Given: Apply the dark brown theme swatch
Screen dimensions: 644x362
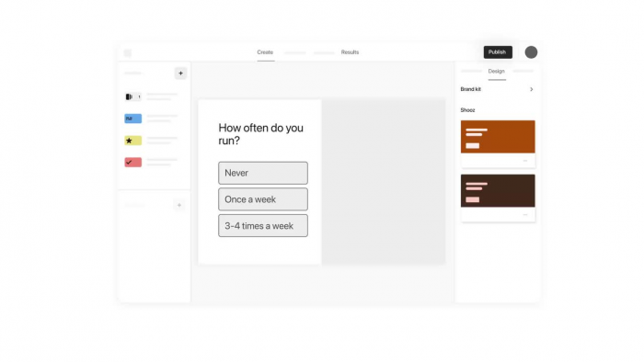Looking at the screenshot, I should [x=498, y=190].
